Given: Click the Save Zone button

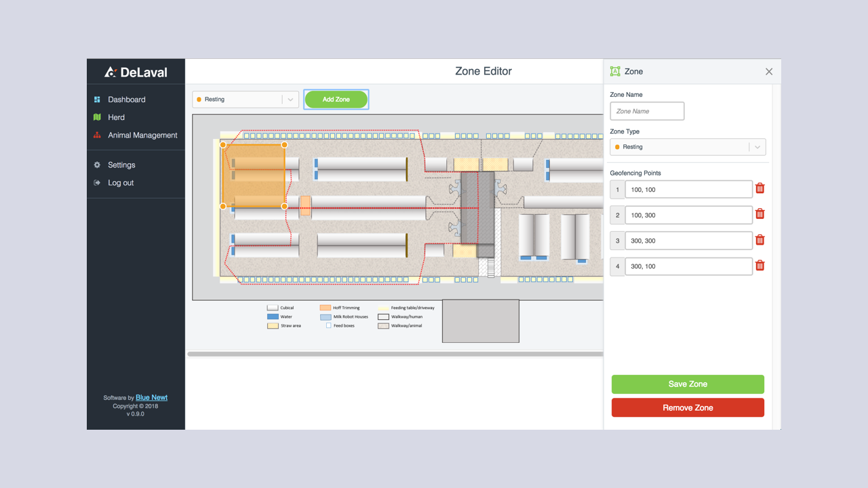Looking at the screenshot, I should [x=688, y=384].
